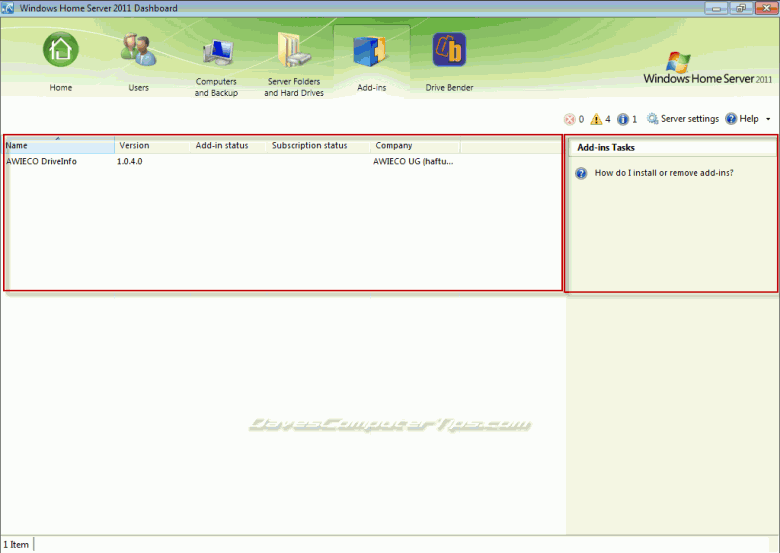Click the Server settings gear icon
Image resolution: width=780 pixels, height=553 pixels.
point(652,119)
